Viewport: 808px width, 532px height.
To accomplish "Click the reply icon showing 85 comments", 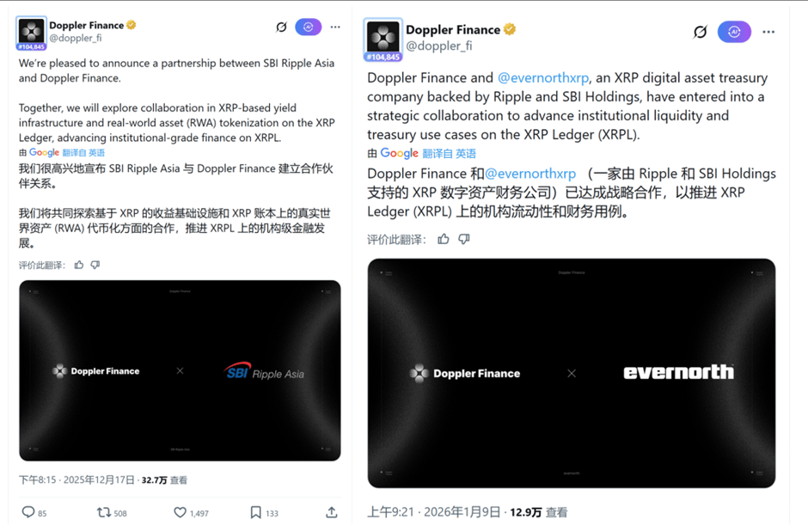I will [28, 512].
